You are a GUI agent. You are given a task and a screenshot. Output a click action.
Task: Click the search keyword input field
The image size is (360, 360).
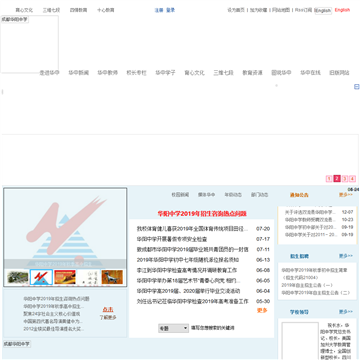pos(213,328)
